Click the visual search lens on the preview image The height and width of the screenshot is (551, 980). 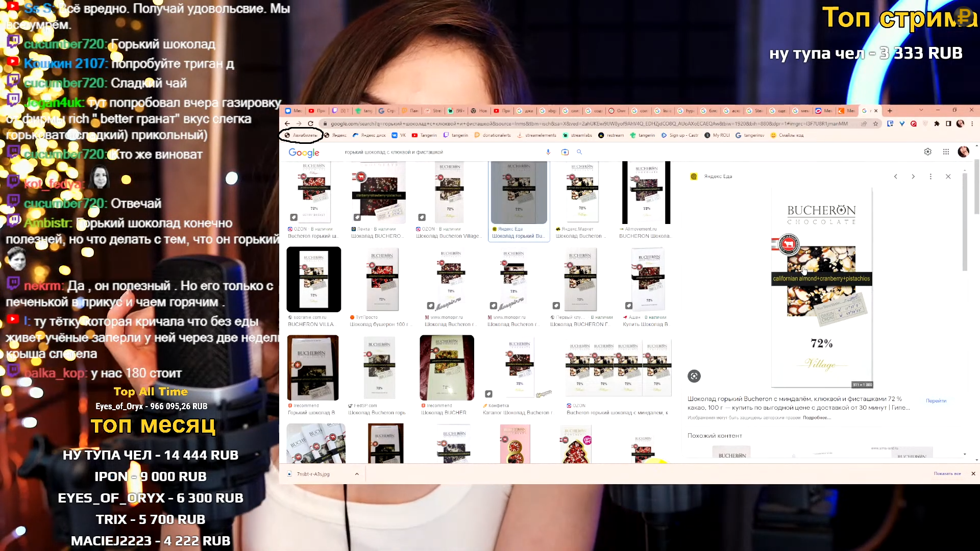(694, 376)
